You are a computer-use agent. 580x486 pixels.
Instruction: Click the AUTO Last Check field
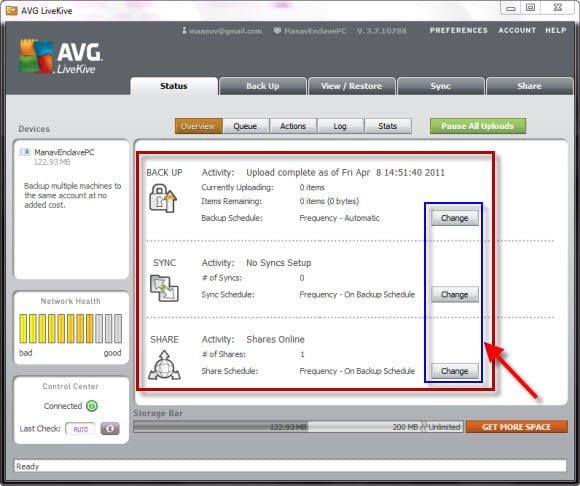[81, 429]
